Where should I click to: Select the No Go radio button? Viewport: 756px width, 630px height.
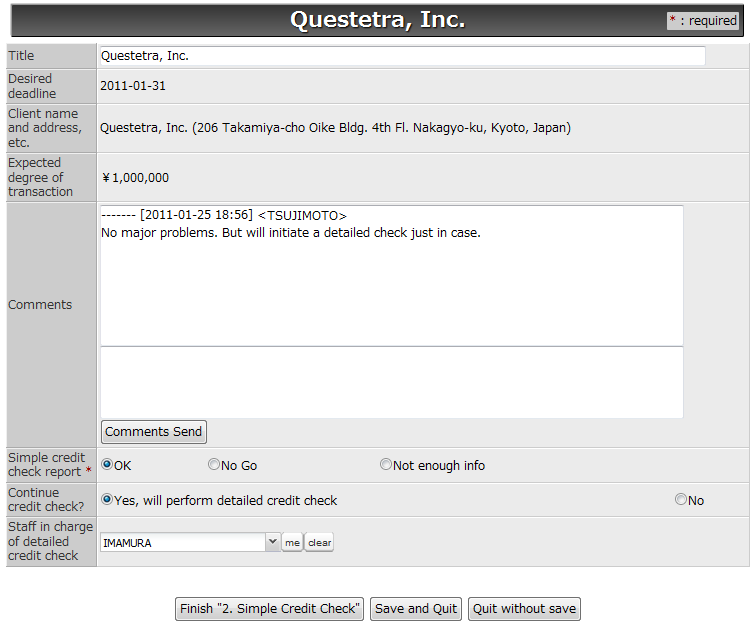pyautogui.click(x=214, y=465)
